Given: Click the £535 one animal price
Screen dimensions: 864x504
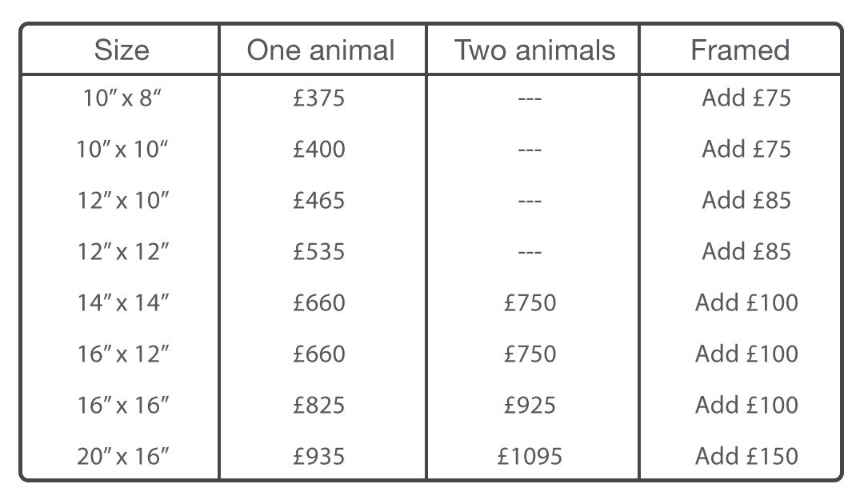Looking at the screenshot, I should pyautogui.click(x=318, y=252).
